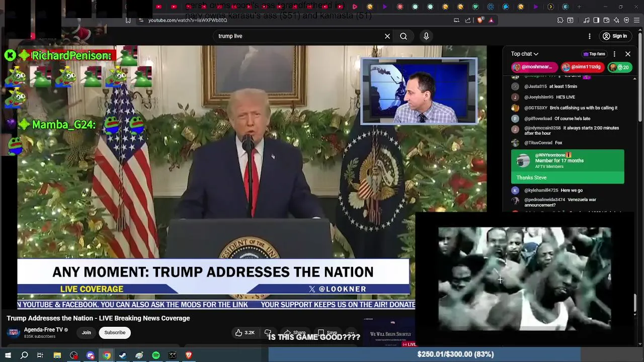Screen dimensions: 644x362
Task: Click the YouTube search magnifier button
Action: 404,36
